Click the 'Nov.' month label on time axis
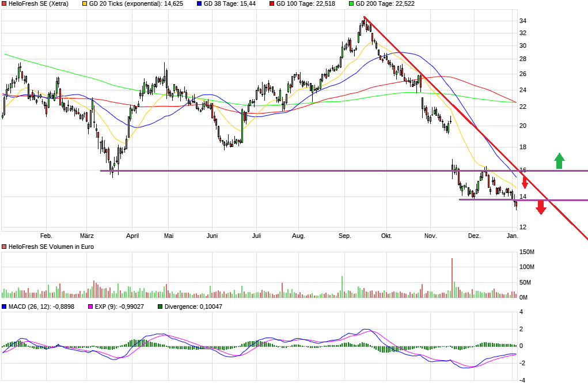Screen dimensions: 588x386 431,236
